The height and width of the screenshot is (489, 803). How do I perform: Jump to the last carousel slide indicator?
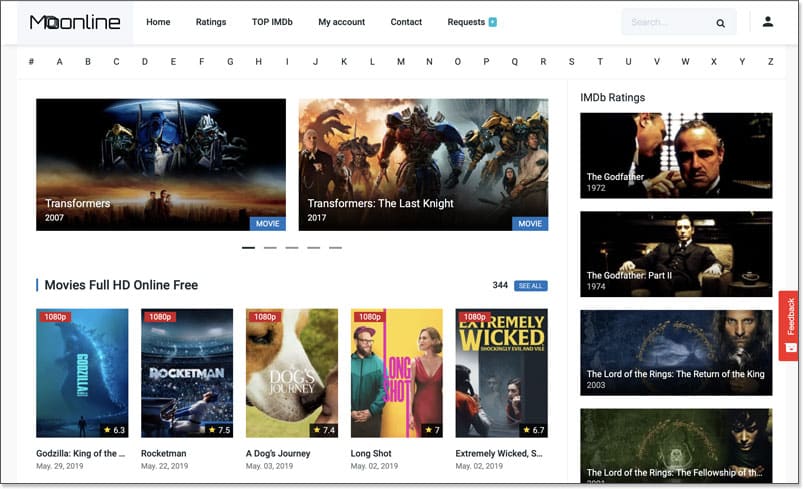coord(335,247)
